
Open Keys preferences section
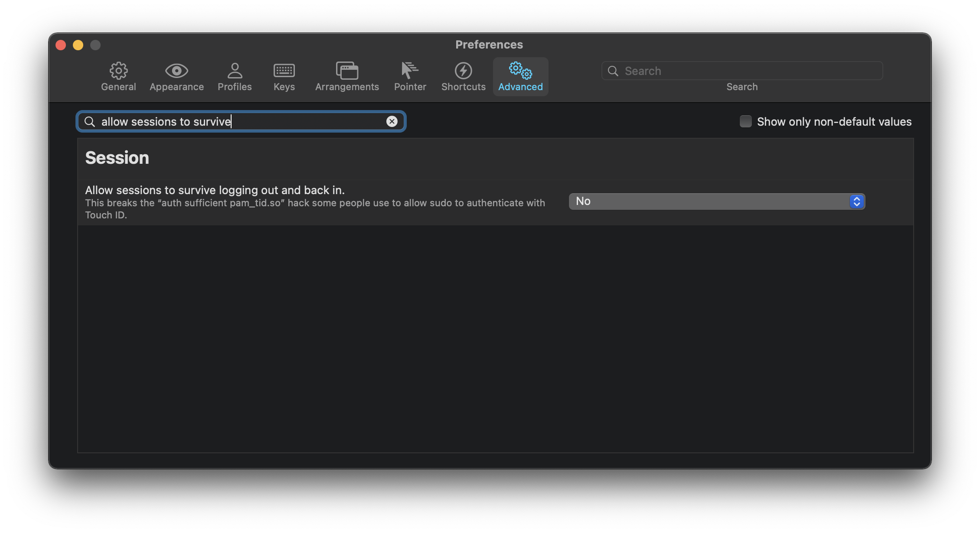(x=284, y=74)
